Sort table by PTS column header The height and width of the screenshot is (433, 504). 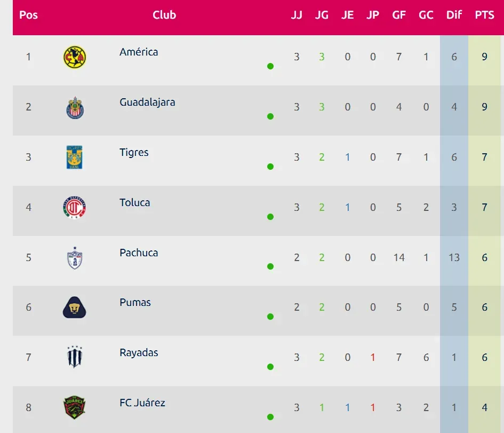(x=484, y=15)
